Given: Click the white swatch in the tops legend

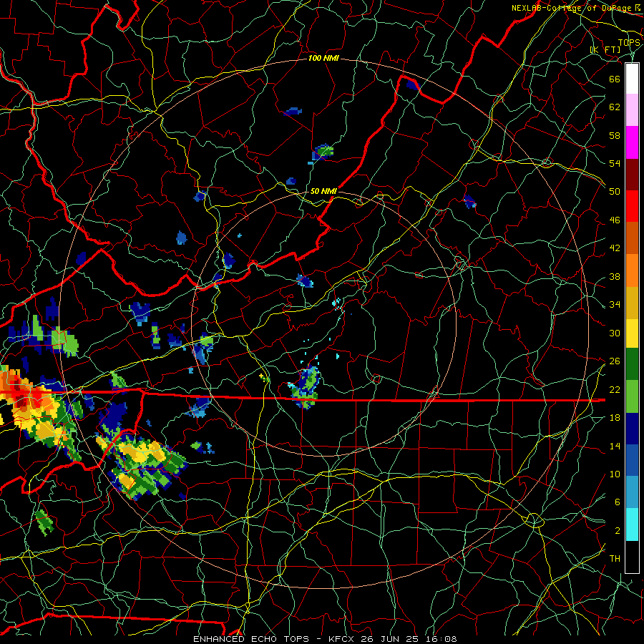Looking at the screenshot, I should 632,79.
